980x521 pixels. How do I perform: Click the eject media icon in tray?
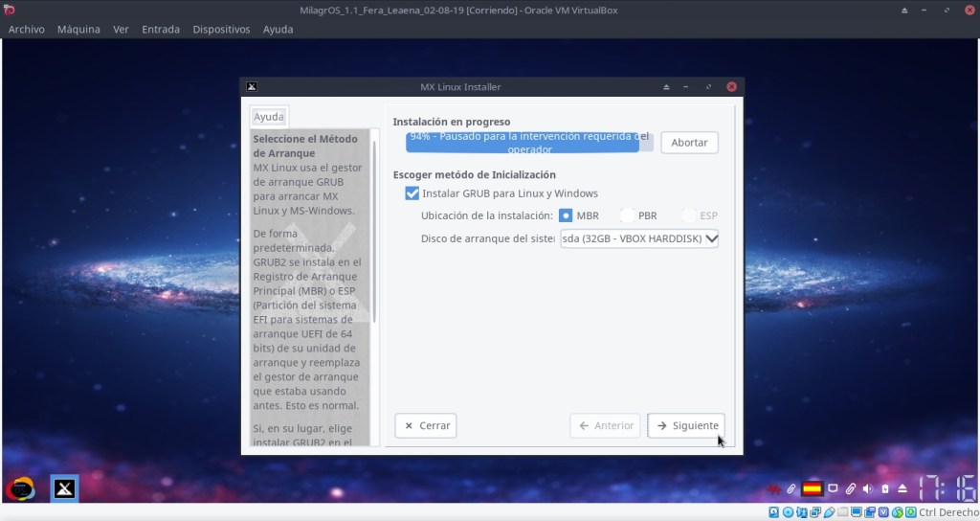pos(901,488)
